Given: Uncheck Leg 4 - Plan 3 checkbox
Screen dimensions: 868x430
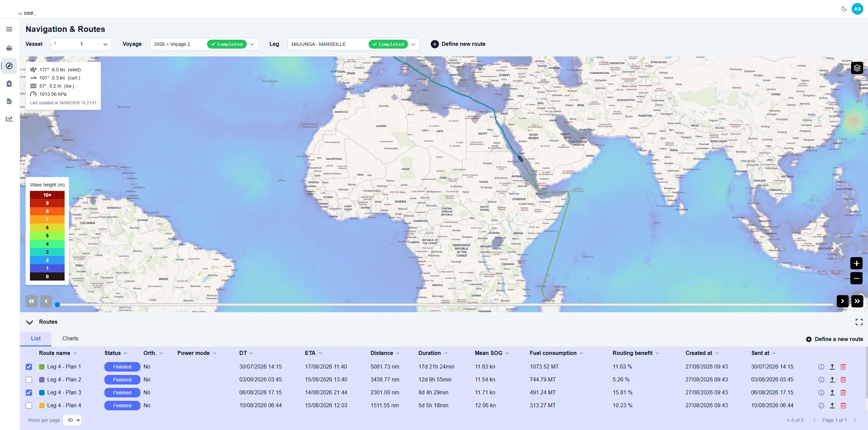Looking at the screenshot, I should 29,393.
